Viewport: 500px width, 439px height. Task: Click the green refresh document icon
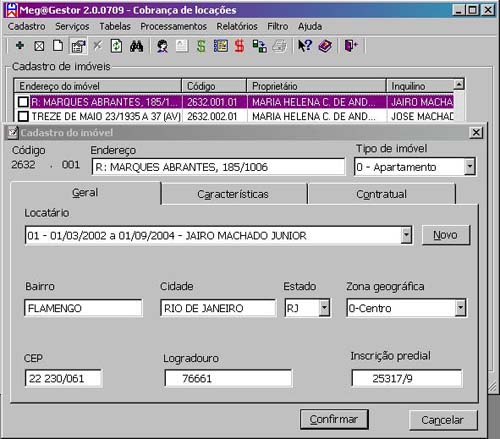tap(116, 46)
